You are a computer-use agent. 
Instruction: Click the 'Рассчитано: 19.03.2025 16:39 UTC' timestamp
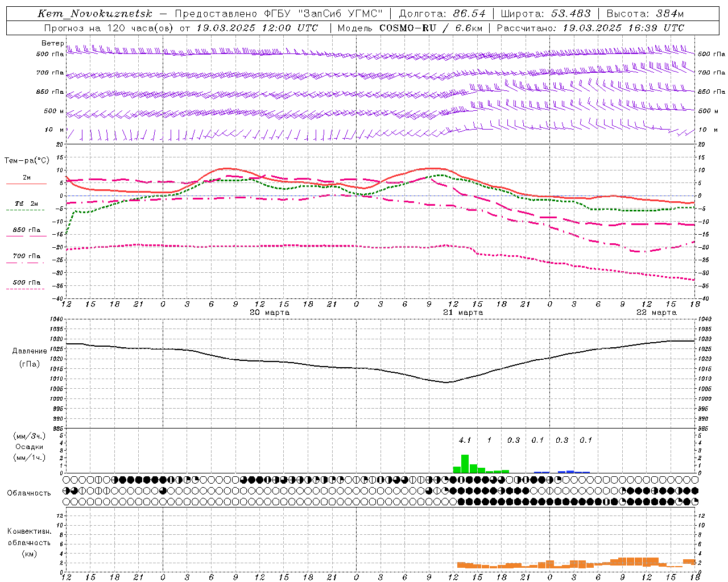[x=590, y=28]
